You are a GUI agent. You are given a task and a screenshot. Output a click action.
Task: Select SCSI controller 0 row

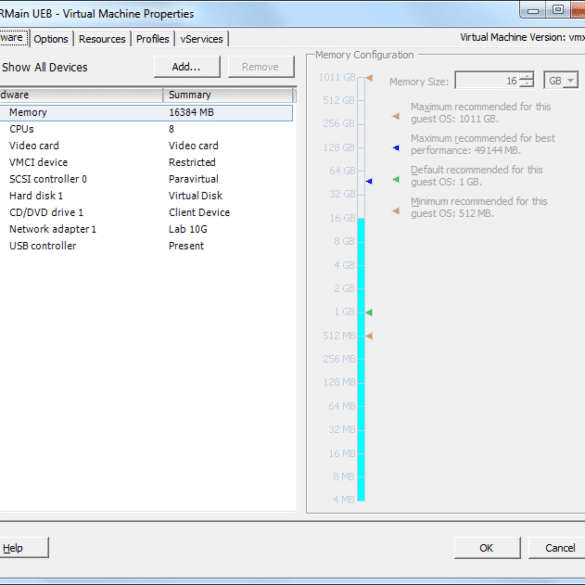pyautogui.click(x=146, y=179)
